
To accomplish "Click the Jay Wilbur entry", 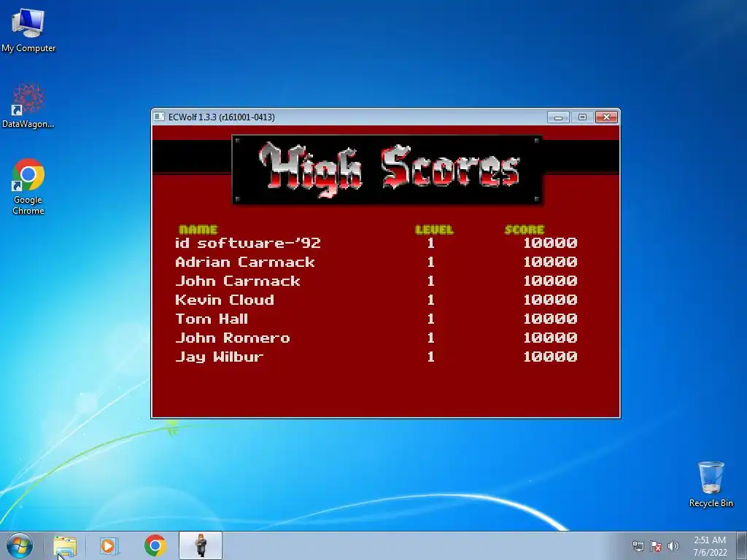I will point(219,357).
